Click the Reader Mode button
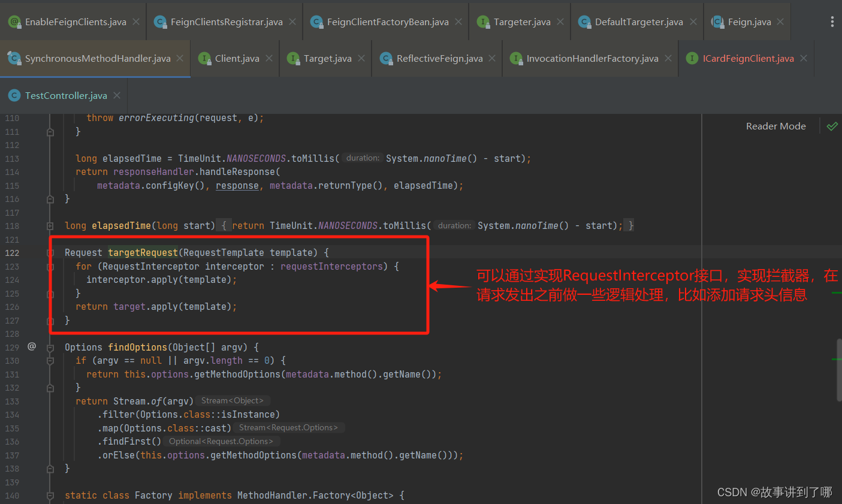The width and height of the screenshot is (842, 504). click(x=775, y=126)
